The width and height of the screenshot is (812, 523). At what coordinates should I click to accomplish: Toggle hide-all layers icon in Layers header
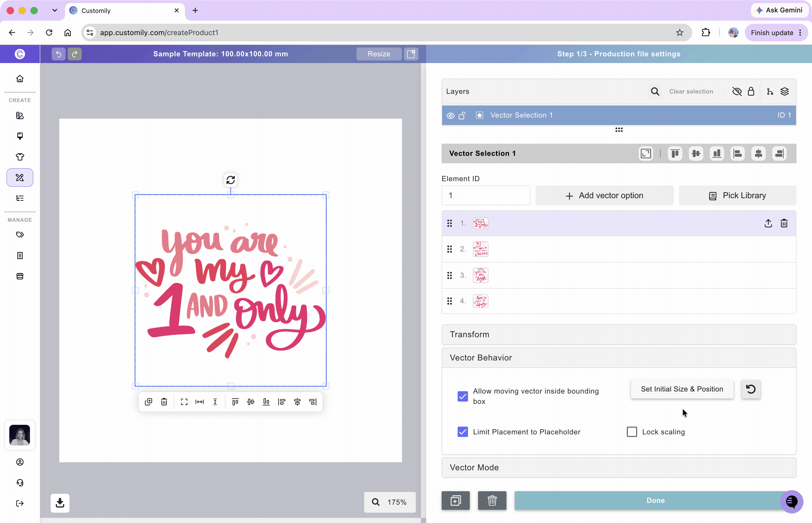pyautogui.click(x=737, y=91)
